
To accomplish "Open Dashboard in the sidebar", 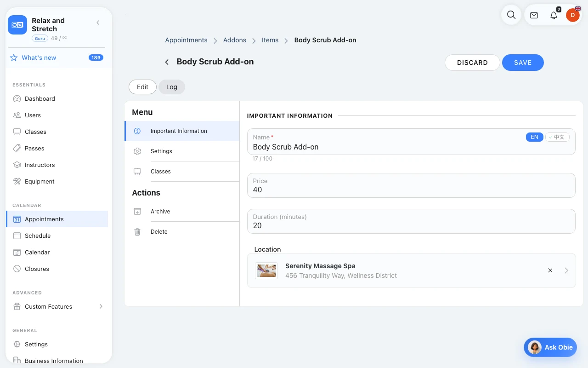I will click(x=57, y=98).
